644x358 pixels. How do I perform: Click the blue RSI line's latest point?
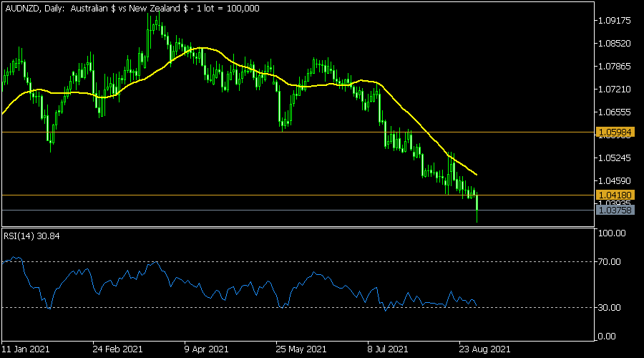click(476, 305)
